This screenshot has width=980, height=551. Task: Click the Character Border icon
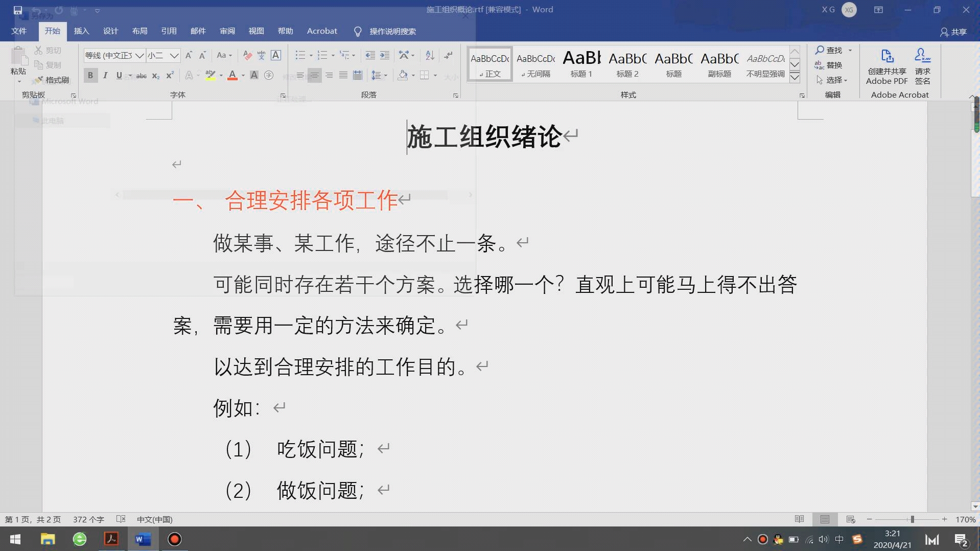pos(276,55)
